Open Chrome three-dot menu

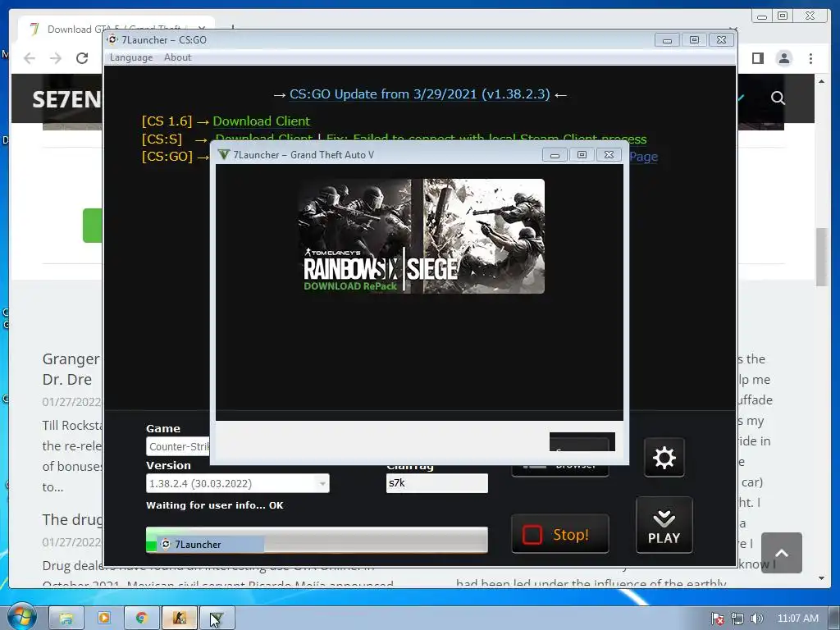pos(810,58)
